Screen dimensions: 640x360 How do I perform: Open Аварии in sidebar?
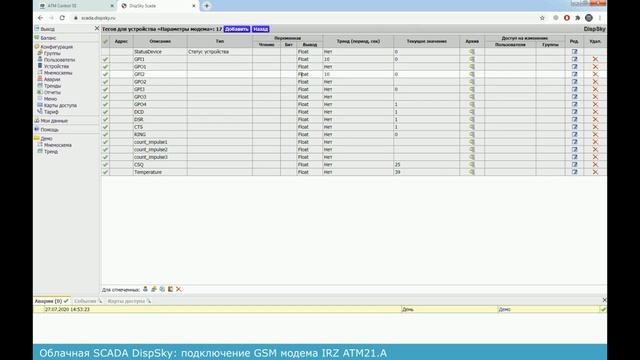pyautogui.click(x=52, y=80)
